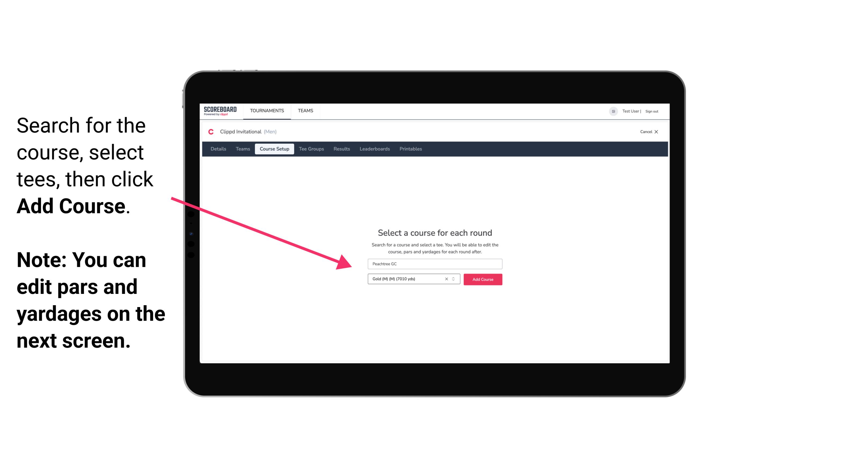Screen dimensions: 868x467
Task: Select the Tee Groups tab
Action: (311, 149)
